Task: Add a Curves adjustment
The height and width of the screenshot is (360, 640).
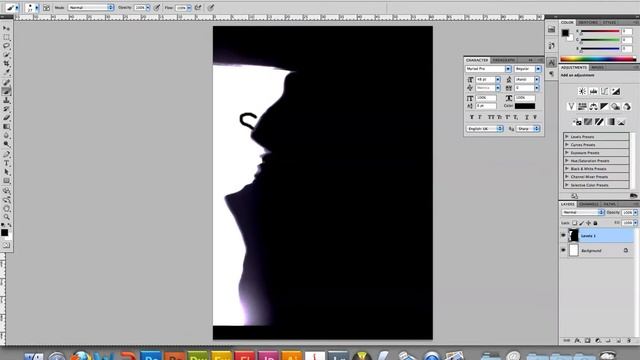Action: (x=604, y=91)
